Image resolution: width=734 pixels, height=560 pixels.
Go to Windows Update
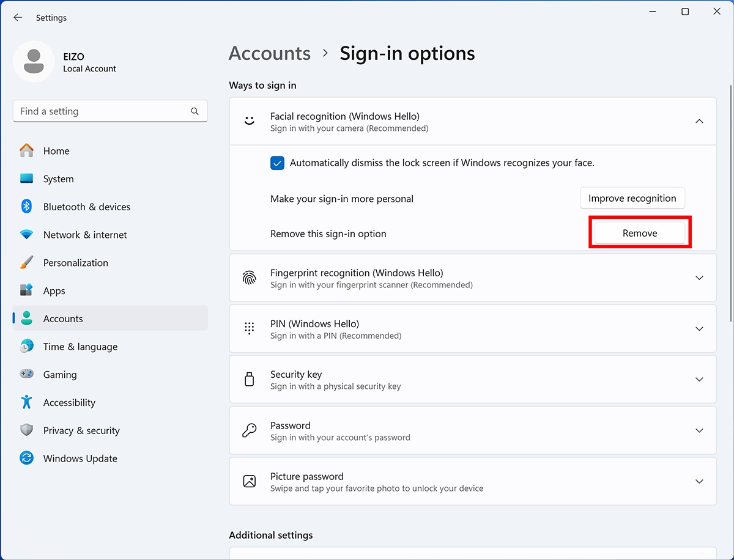(x=110, y=459)
